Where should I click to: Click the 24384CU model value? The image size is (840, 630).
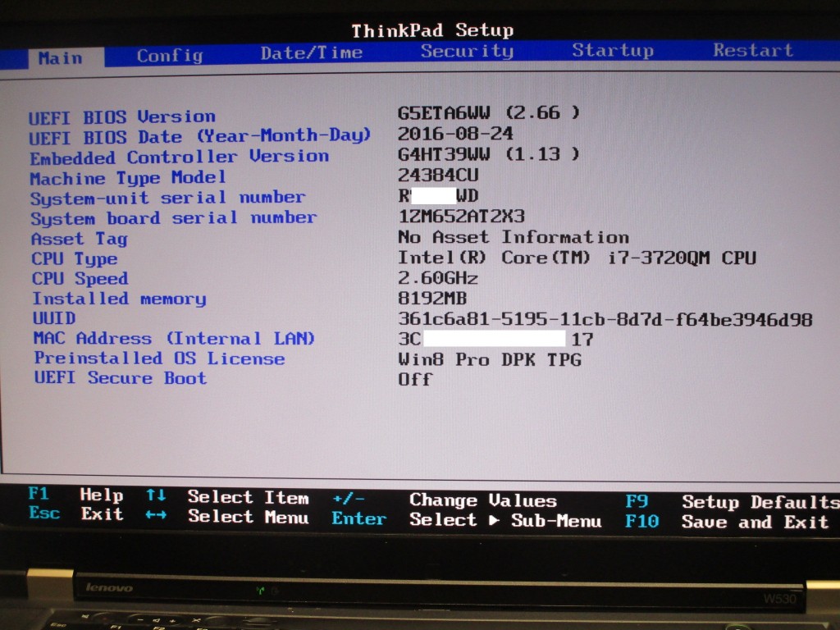438,176
